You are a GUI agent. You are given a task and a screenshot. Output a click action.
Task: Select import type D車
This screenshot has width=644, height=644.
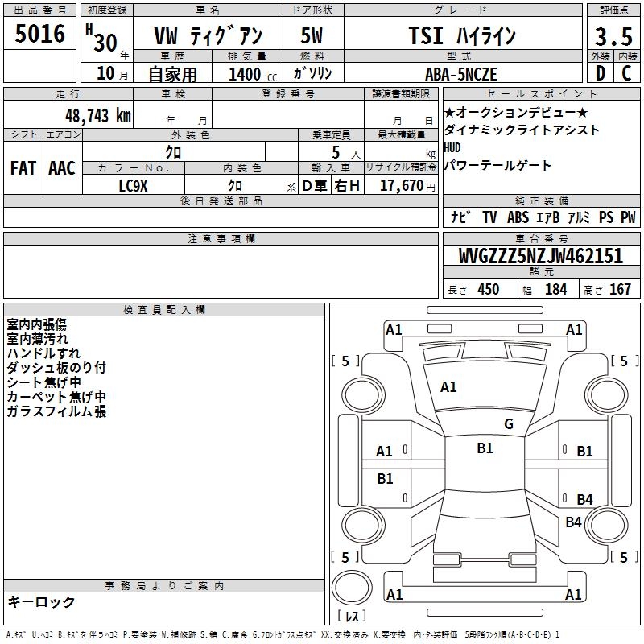(315, 186)
